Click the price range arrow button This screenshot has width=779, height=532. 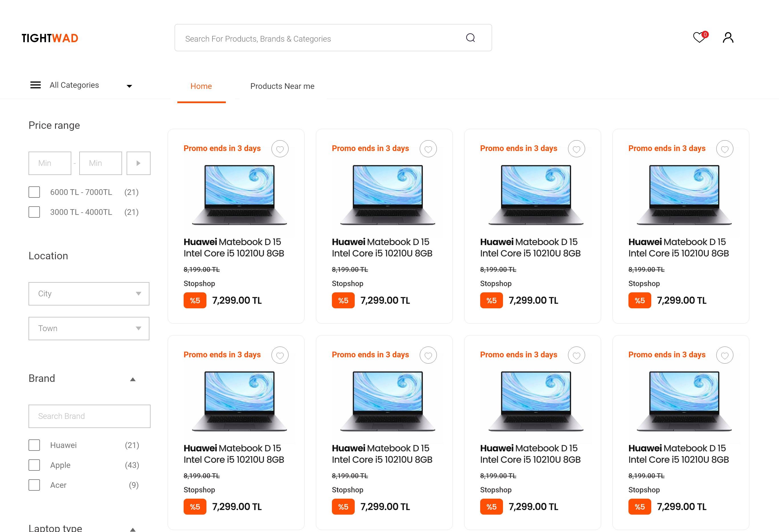click(139, 163)
